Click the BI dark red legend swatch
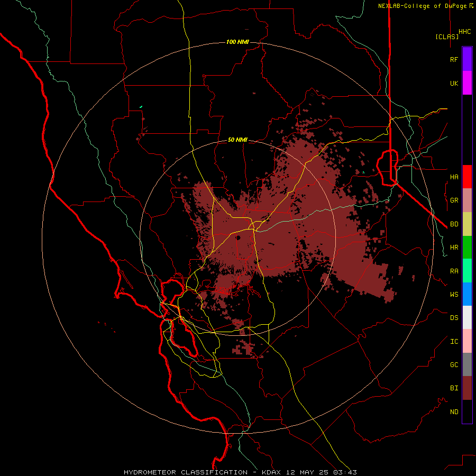 (467, 388)
